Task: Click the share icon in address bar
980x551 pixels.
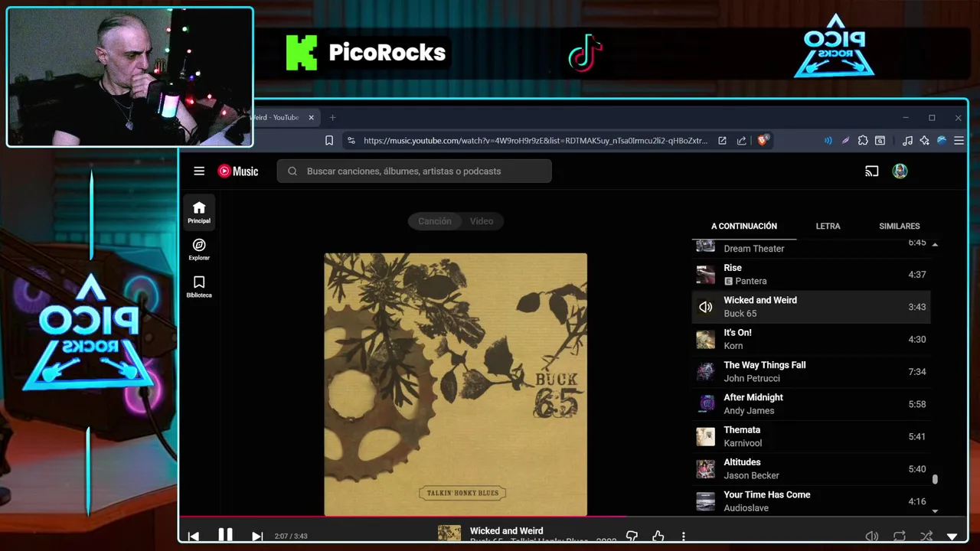Action: click(741, 141)
